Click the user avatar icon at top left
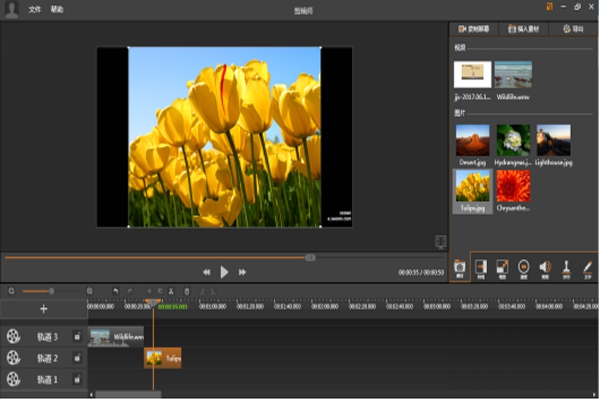This screenshot has width=600, height=400. coord(11,10)
